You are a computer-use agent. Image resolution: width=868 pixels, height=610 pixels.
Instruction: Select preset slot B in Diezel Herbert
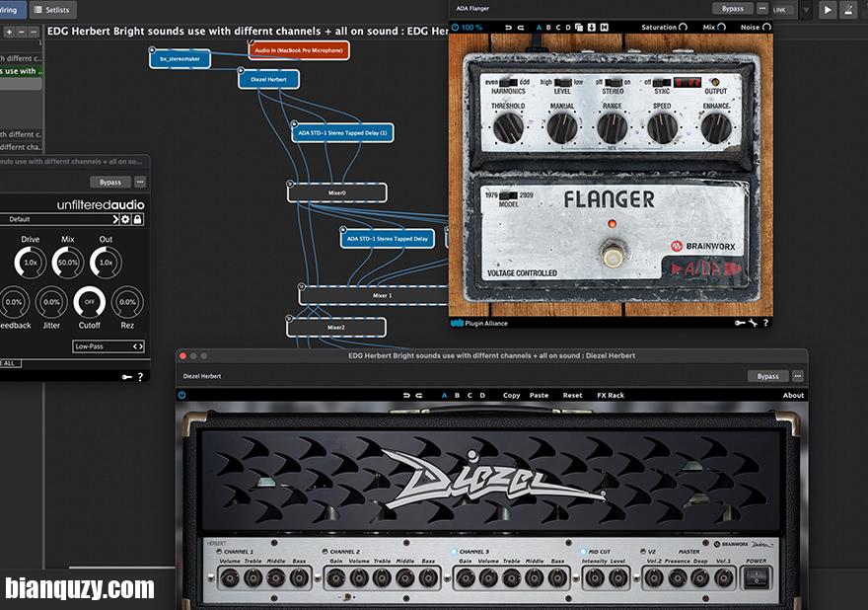457,395
